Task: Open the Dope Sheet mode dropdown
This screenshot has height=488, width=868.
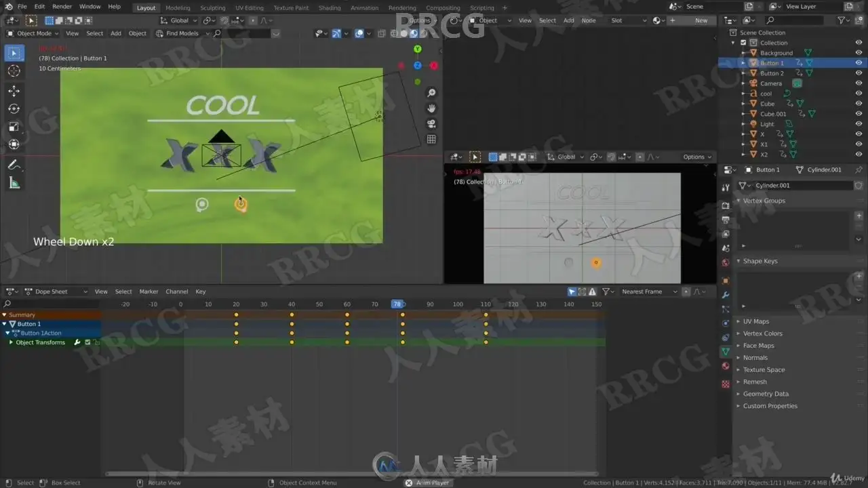Action: 56,291
